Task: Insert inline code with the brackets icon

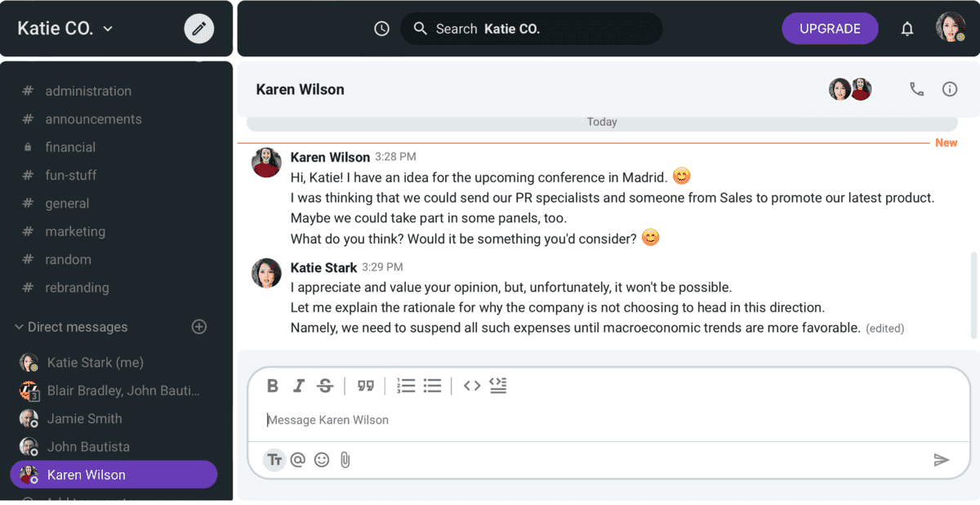Action: click(472, 386)
